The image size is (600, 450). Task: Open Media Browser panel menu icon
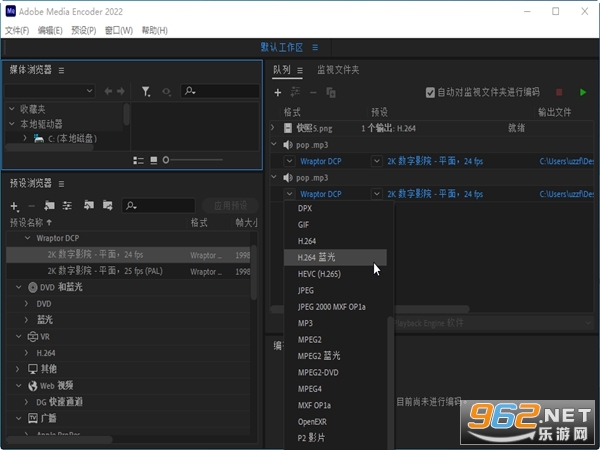point(61,70)
